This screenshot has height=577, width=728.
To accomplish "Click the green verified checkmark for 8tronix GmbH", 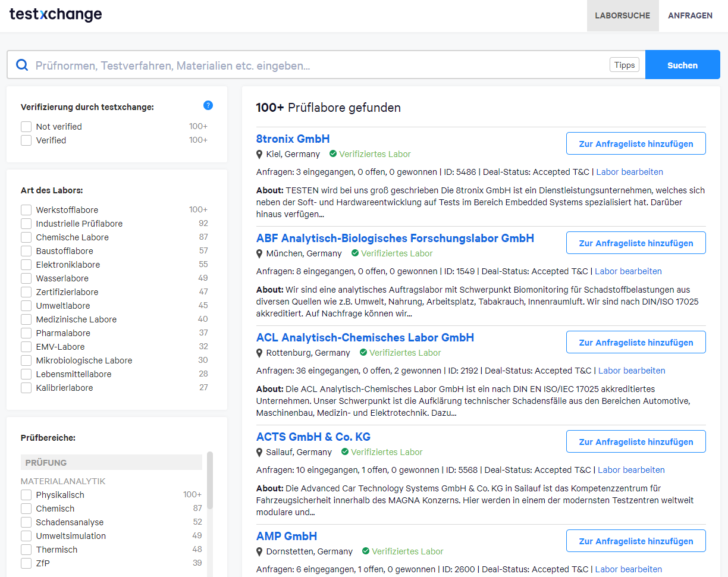I will pos(333,154).
